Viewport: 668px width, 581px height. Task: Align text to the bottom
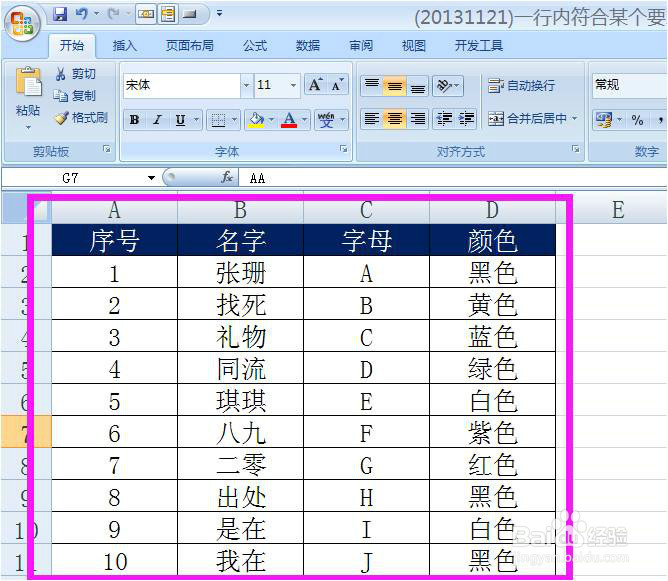coord(417,86)
